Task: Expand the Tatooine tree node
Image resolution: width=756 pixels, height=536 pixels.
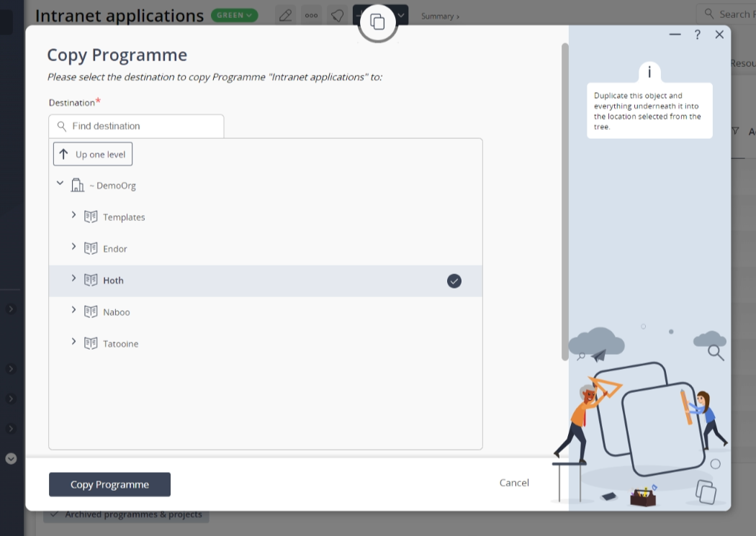Action: pyautogui.click(x=73, y=342)
